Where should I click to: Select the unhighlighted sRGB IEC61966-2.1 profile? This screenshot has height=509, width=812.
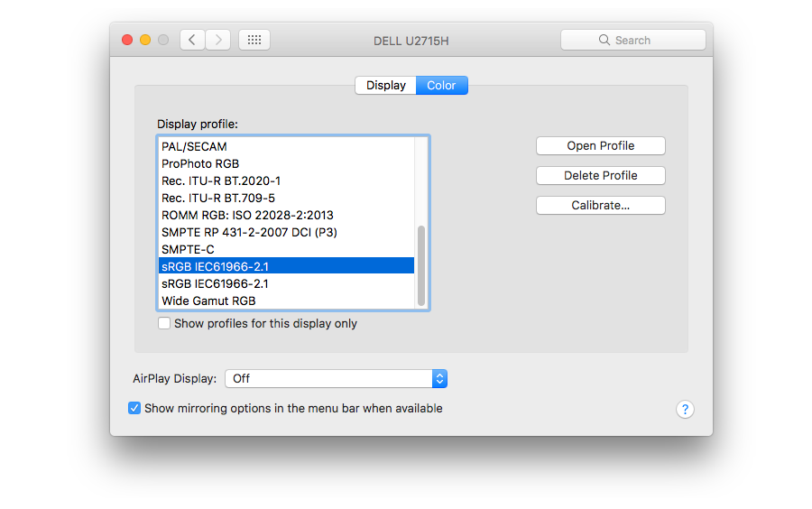(286, 283)
